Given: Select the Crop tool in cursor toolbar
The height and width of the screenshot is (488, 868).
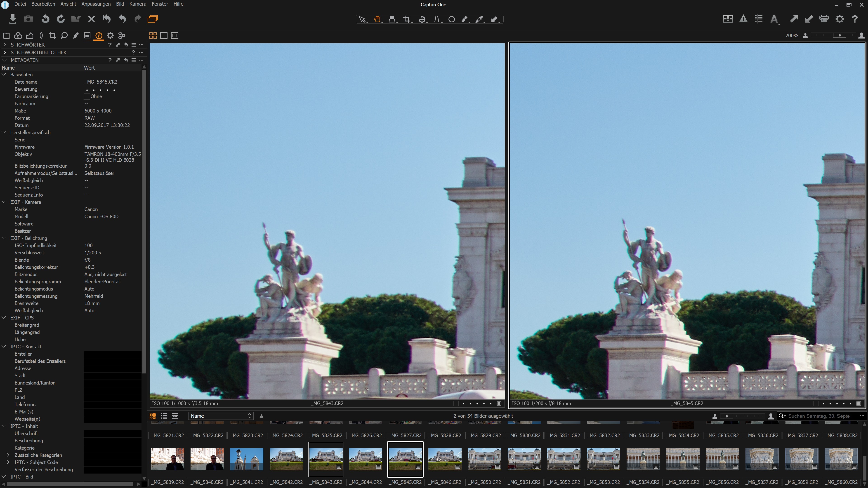Looking at the screenshot, I should [x=407, y=19].
